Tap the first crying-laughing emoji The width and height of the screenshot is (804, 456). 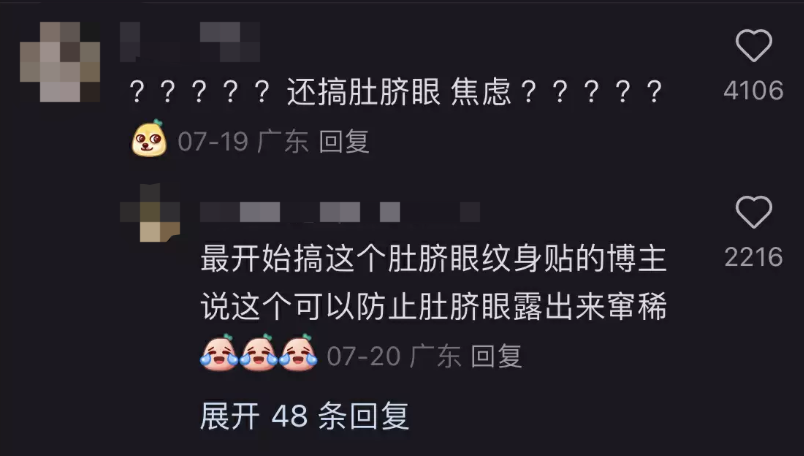click(219, 352)
